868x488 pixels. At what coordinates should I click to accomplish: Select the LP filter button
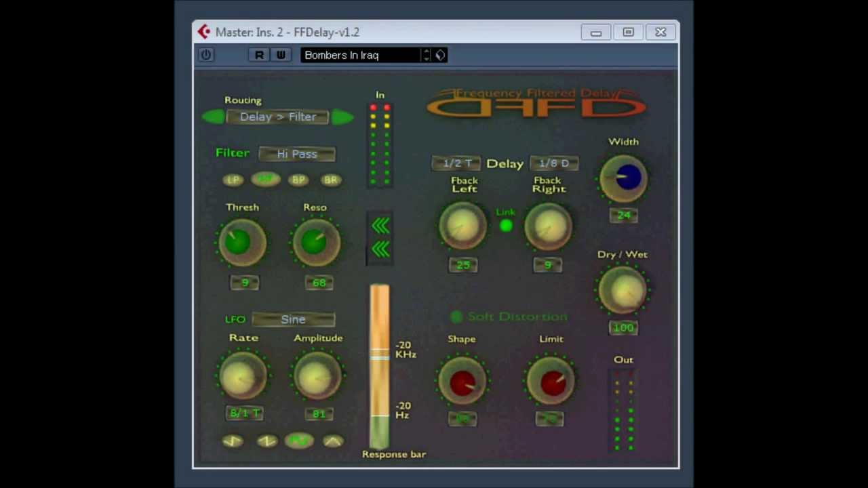233,180
